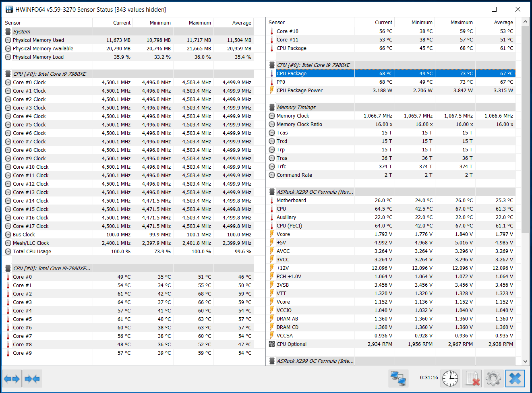Screen dimensions: 532x393
Task: Select the Auxiliary temperature row
Action: (391, 217)
